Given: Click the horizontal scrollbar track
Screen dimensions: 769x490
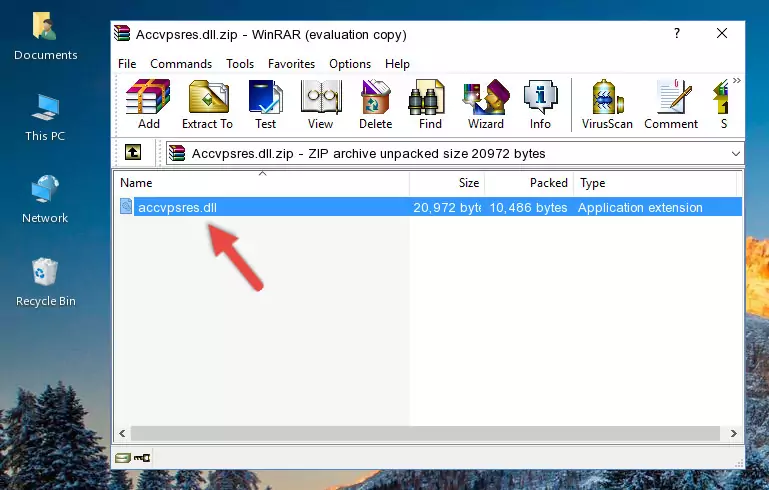Looking at the screenshot, I should (425, 433).
